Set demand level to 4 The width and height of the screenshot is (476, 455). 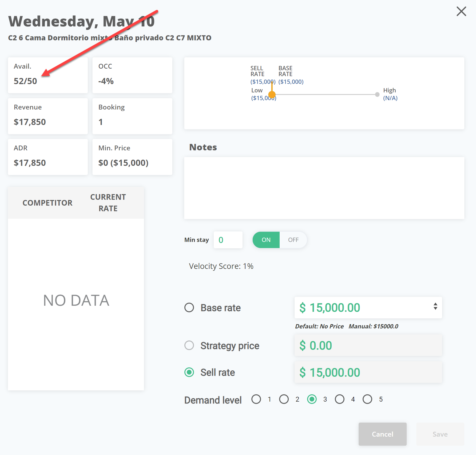coord(340,399)
